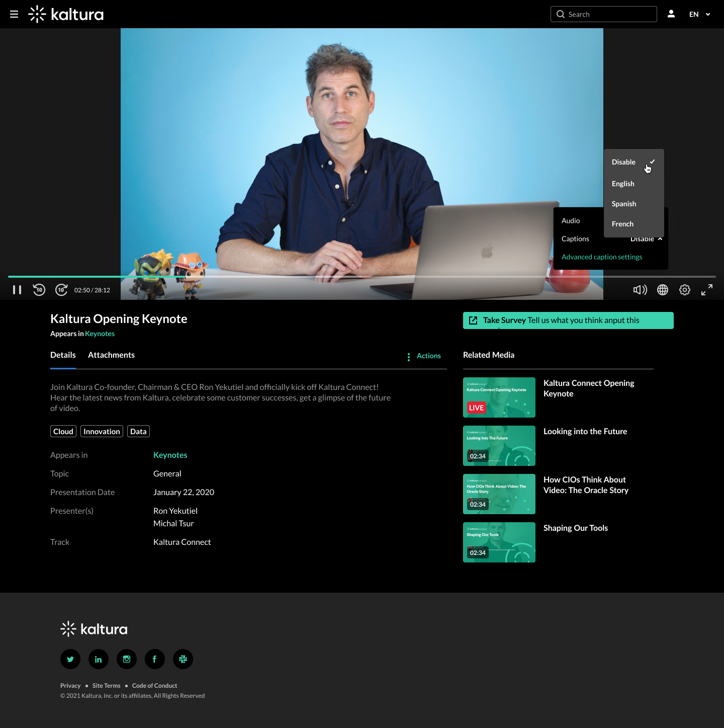Image resolution: width=724 pixels, height=728 pixels.
Task: Open the Audio settings row
Action: [579, 221]
